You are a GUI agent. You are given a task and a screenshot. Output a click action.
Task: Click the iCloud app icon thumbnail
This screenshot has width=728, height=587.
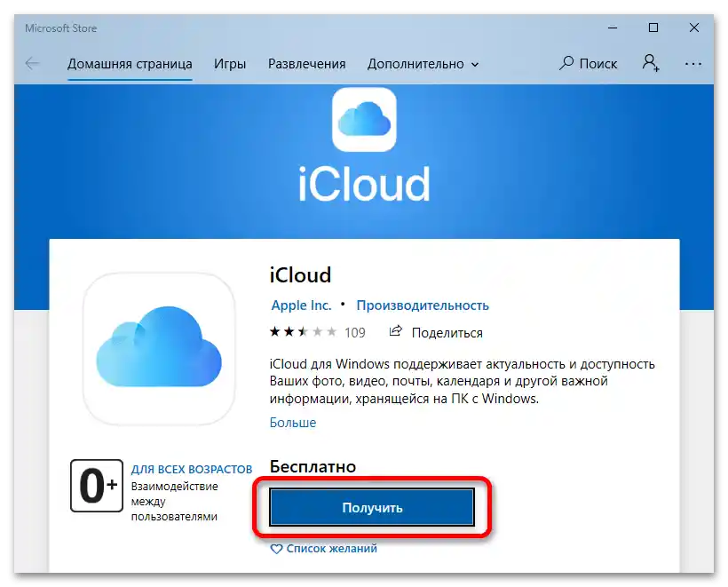point(159,348)
